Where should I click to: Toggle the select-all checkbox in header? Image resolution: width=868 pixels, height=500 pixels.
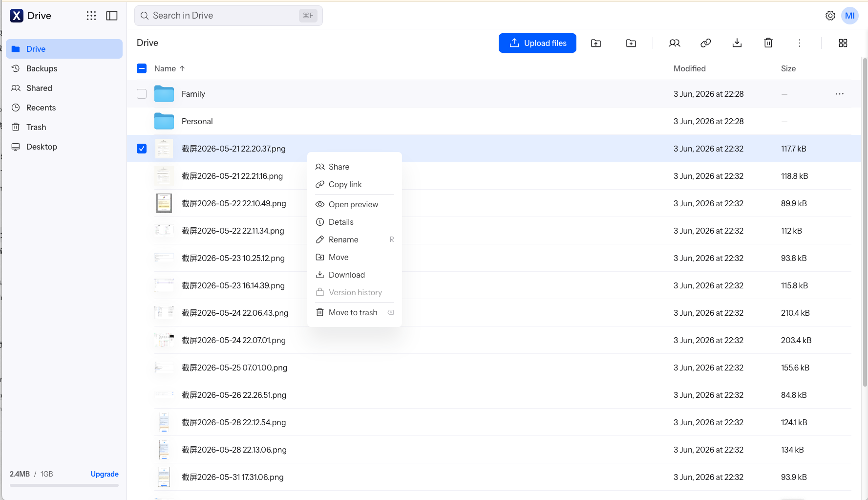click(142, 68)
